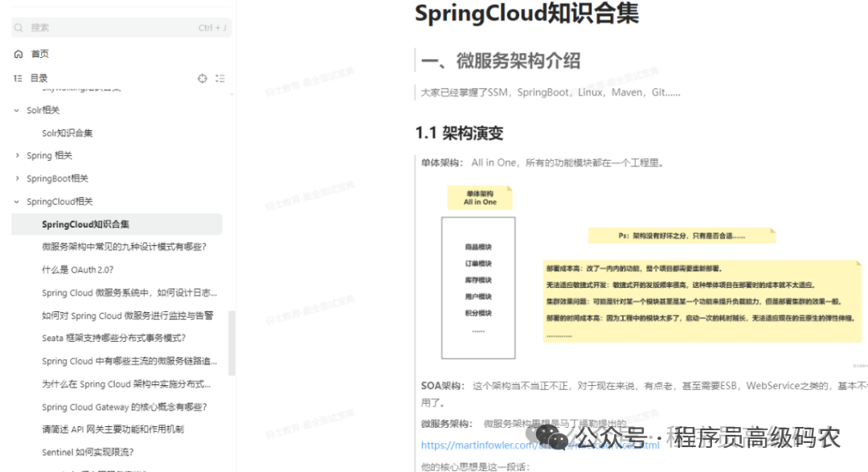Follow the martinfowler.com hyperlink

click(540, 445)
